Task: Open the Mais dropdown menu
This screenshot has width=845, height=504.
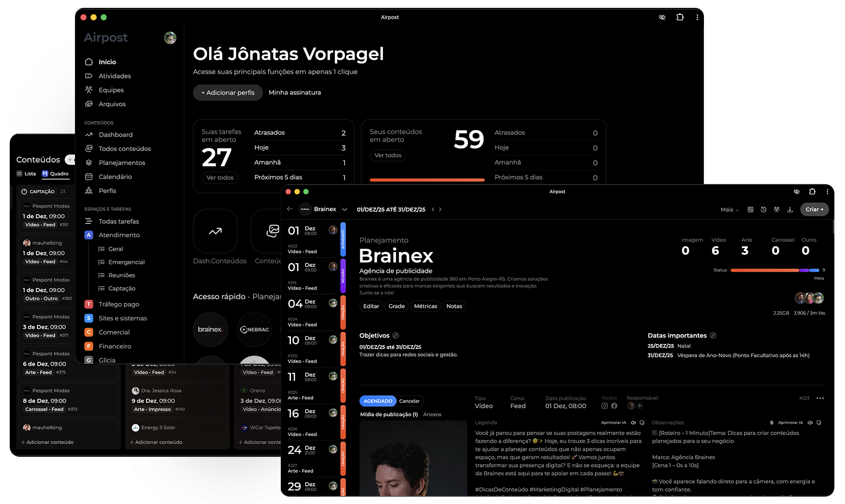Action: (729, 209)
